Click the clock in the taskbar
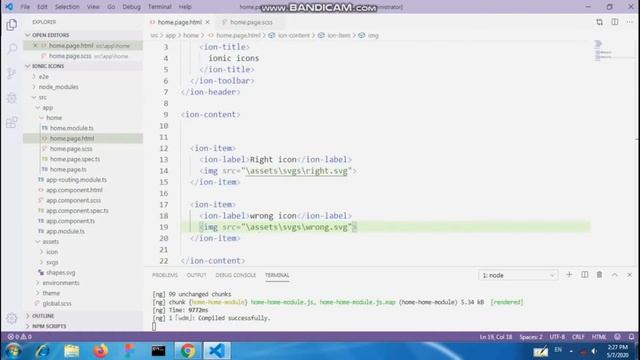 (618, 351)
